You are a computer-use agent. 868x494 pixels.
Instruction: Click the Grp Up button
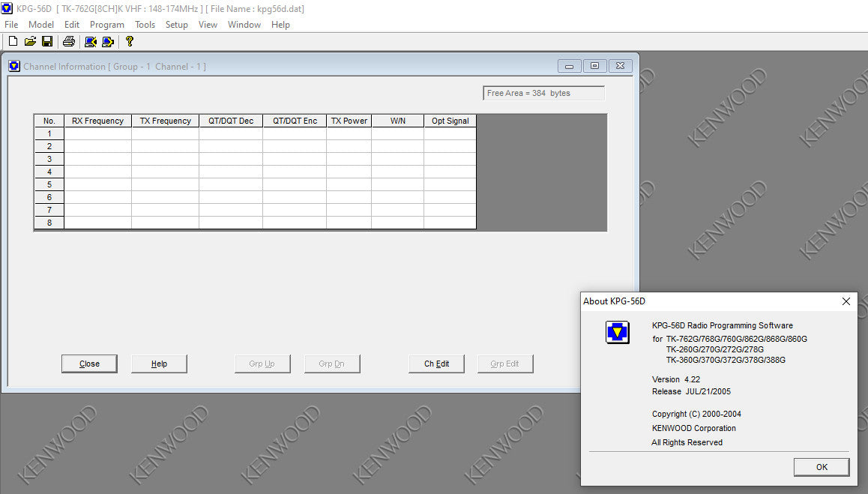coord(262,364)
